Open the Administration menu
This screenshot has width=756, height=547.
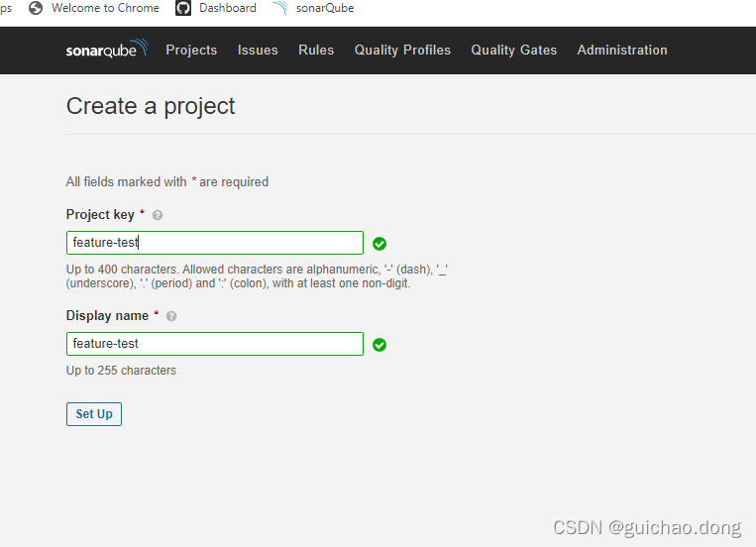(x=622, y=51)
